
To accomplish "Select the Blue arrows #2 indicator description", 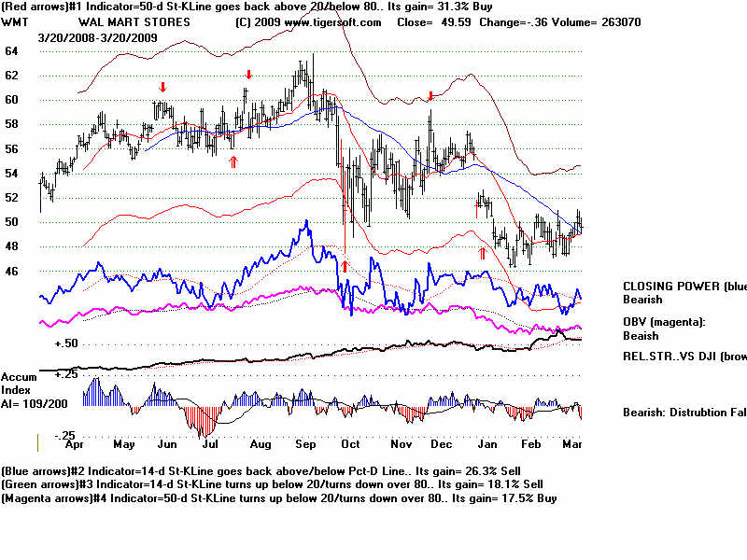I will tap(278, 472).
